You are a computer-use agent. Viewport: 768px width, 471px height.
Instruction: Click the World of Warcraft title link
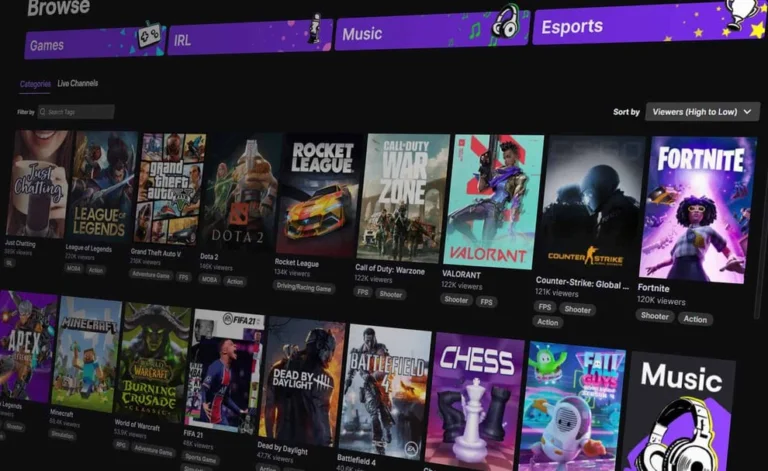click(x=137, y=424)
